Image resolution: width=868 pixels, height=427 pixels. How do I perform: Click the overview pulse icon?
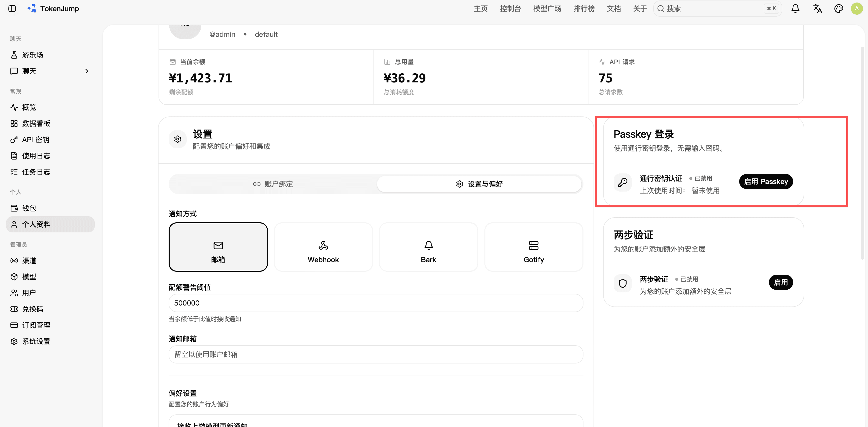(14, 107)
